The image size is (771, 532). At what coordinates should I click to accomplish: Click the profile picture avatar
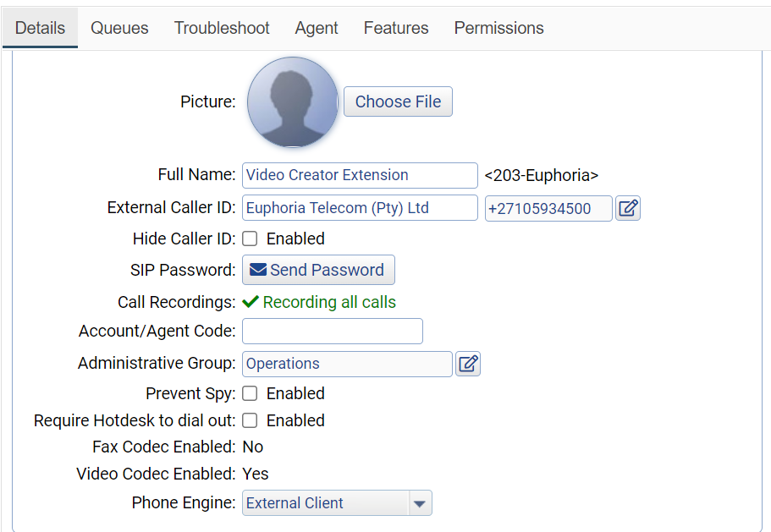coord(293,102)
